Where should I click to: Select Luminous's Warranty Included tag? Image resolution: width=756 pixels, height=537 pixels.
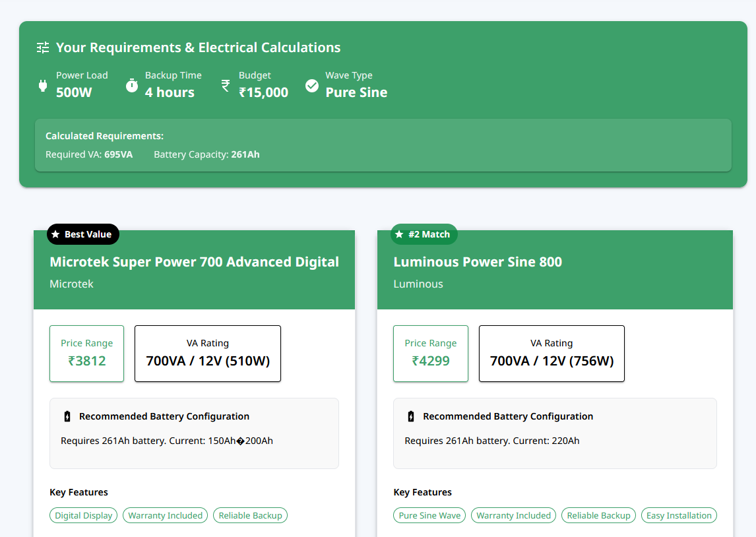point(513,515)
